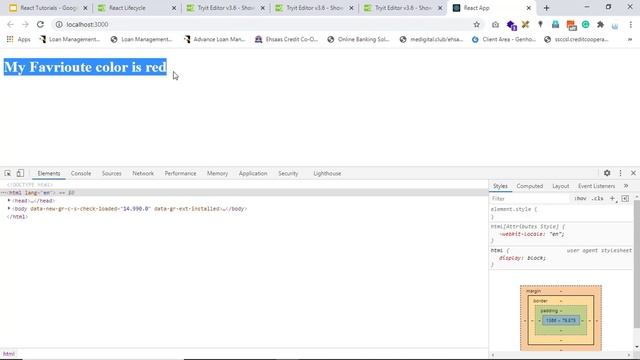Close the DevTools panel
Image resolution: width=640 pixels, height=360 pixels.
pyautogui.click(x=633, y=173)
